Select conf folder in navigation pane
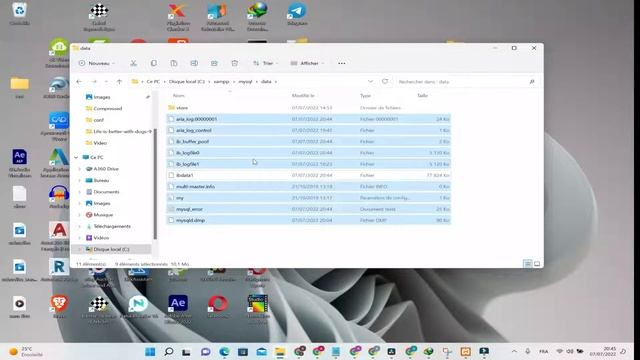Screen dimensions: 640x360 click(95, 120)
